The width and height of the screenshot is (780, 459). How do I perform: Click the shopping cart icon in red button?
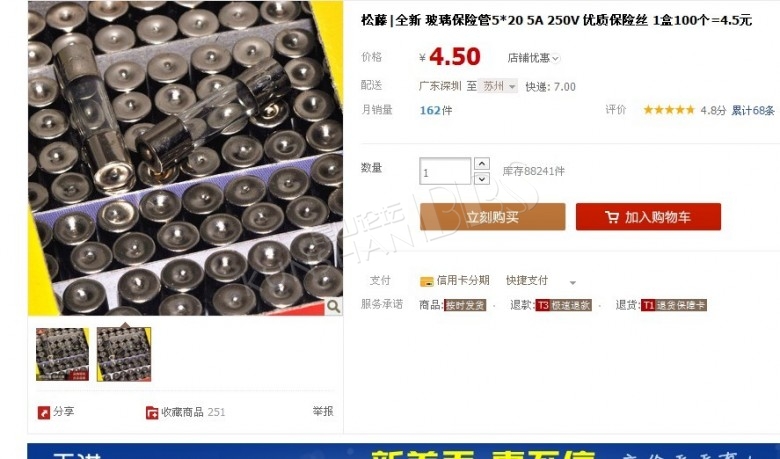[x=612, y=217]
